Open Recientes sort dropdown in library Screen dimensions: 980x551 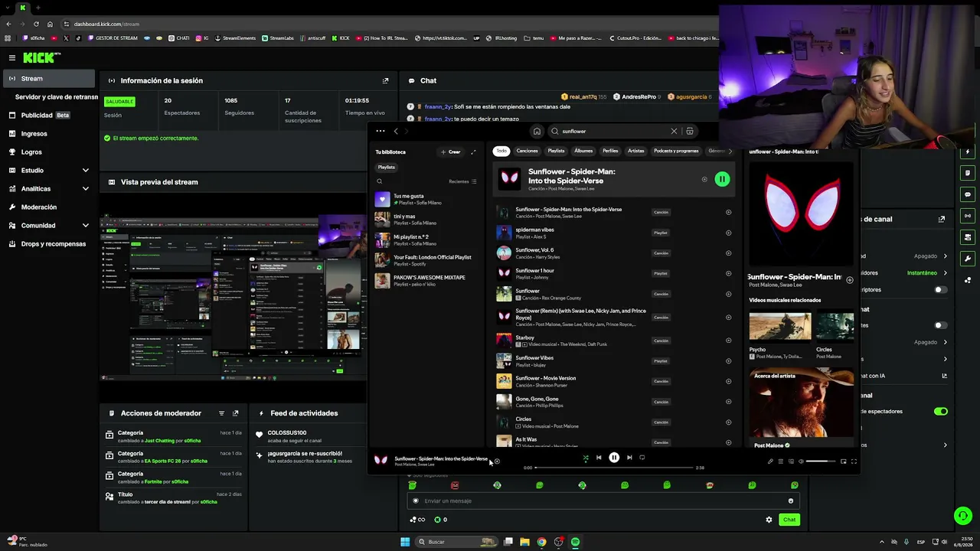(x=462, y=181)
